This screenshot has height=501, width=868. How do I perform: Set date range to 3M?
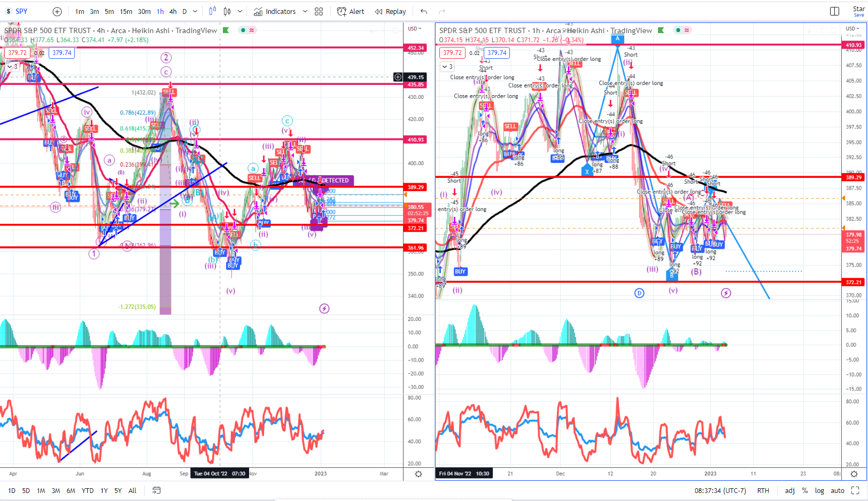(x=56, y=490)
